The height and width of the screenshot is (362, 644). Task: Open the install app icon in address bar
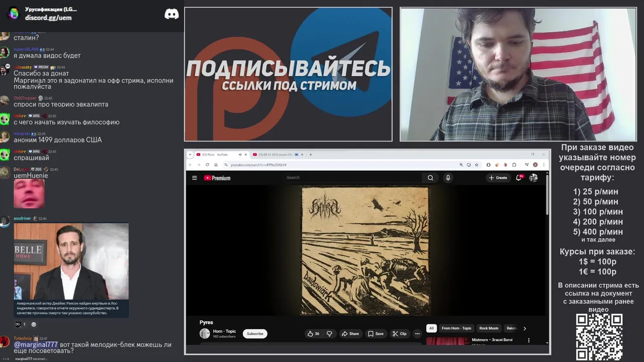(469, 165)
